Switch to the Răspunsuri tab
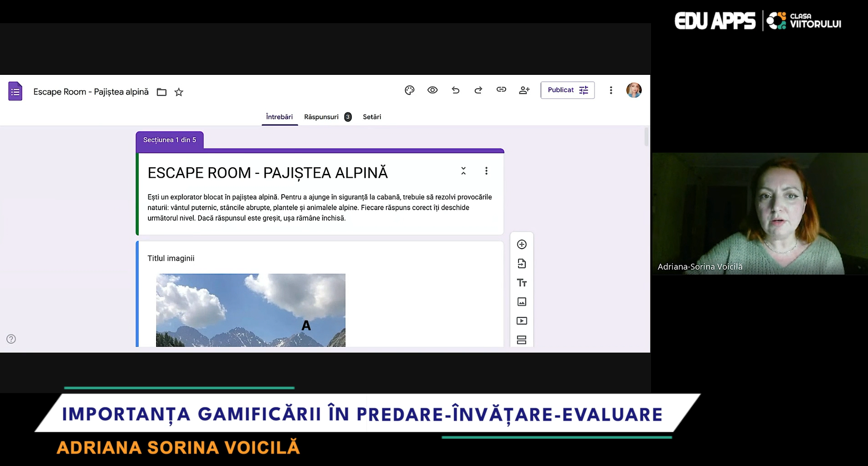Image resolution: width=868 pixels, height=466 pixels. tap(321, 117)
